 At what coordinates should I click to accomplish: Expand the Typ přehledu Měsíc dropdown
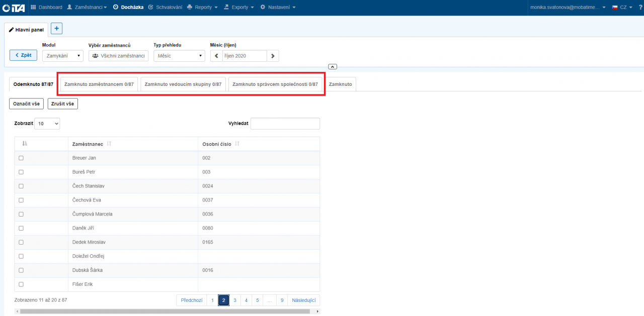click(x=180, y=56)
